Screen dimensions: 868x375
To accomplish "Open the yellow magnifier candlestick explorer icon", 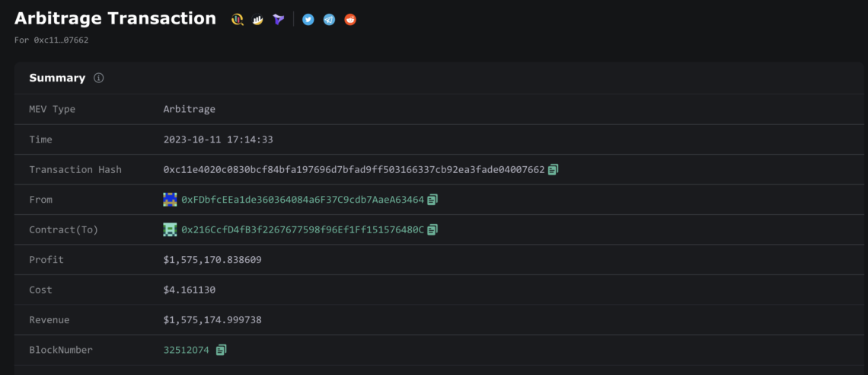I will pyautogui.click(x=237, y=19).
